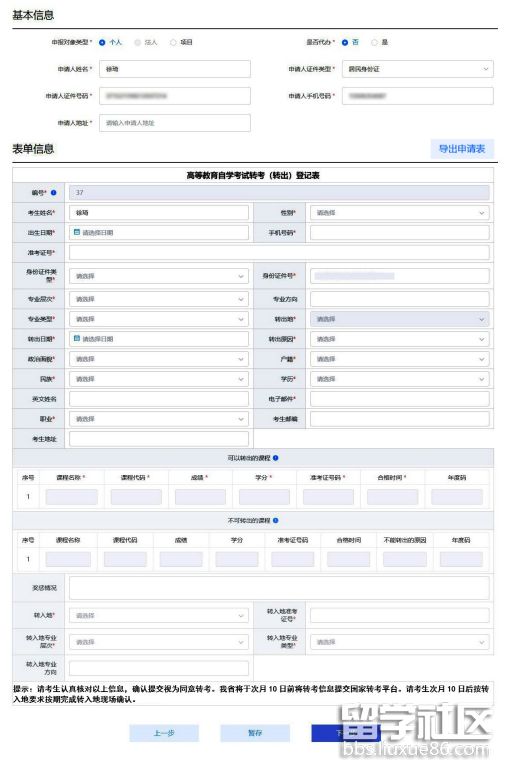This screenshot has width=506, height=771.
Task: Click 课程名称 cell in 不可转出的课程 row 1
Action: click(x=68, y=559)
